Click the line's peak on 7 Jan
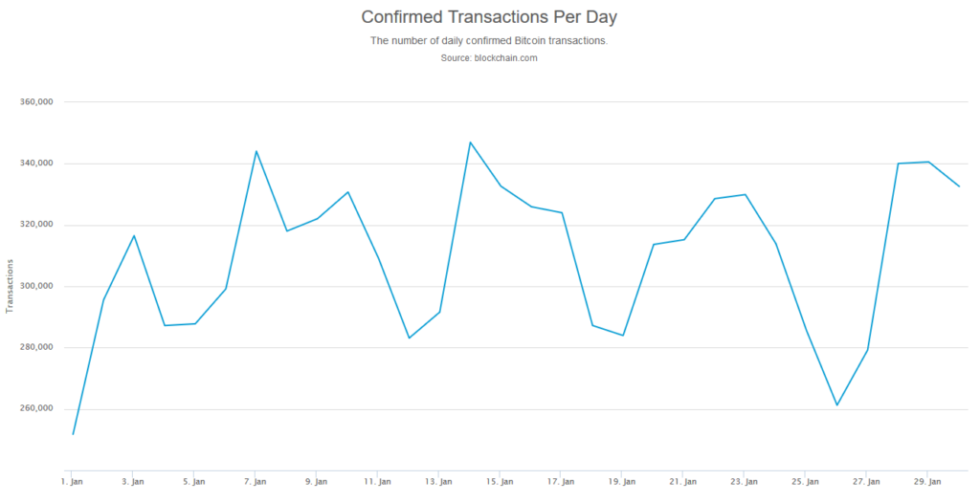 (256, 151)
